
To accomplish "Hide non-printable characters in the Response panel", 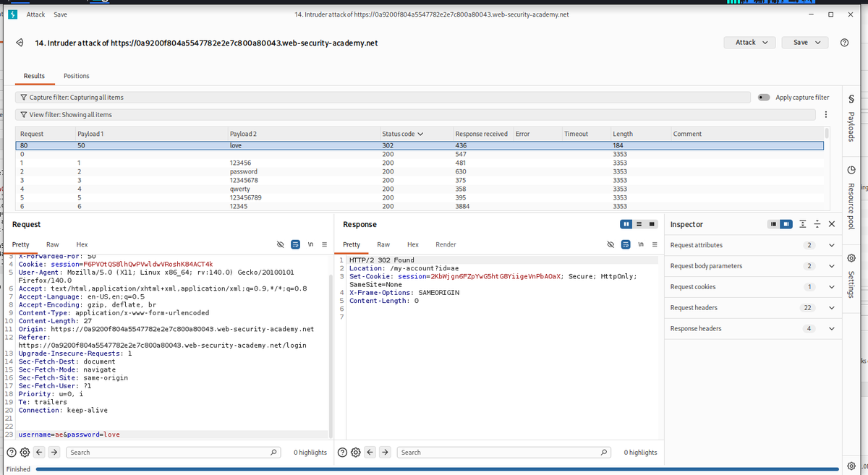I will [610, 244].
